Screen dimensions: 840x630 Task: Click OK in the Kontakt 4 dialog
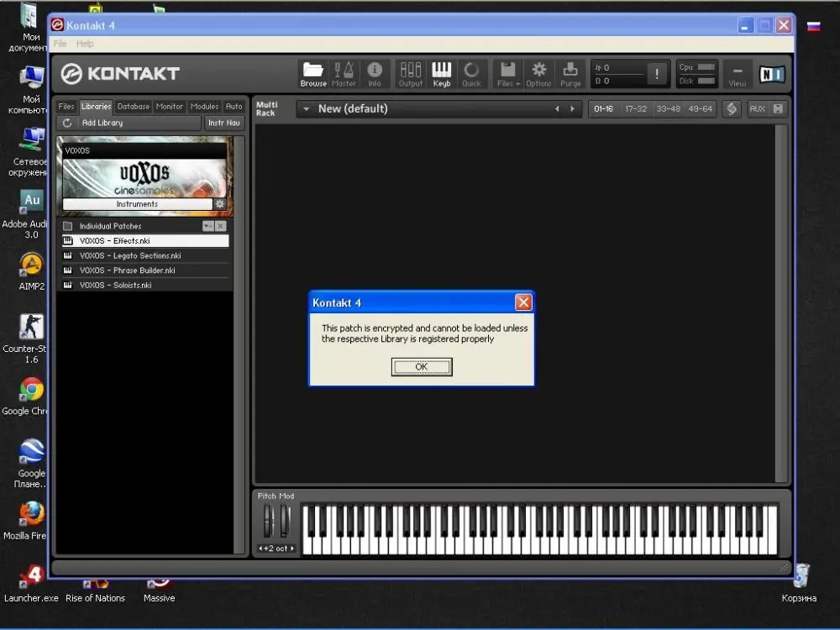coord(422,367)
